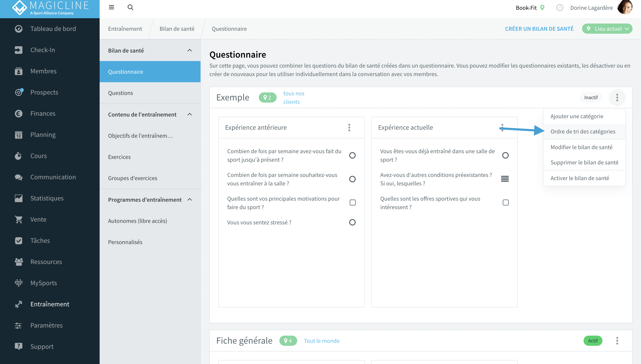Open the hamburger menu icon
Screen dimensions: 641x364
[x=111, y=7]
